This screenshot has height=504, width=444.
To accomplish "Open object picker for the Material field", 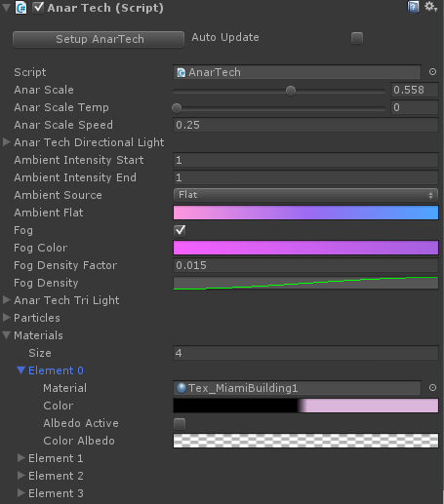I will click(x=432, y=388).
